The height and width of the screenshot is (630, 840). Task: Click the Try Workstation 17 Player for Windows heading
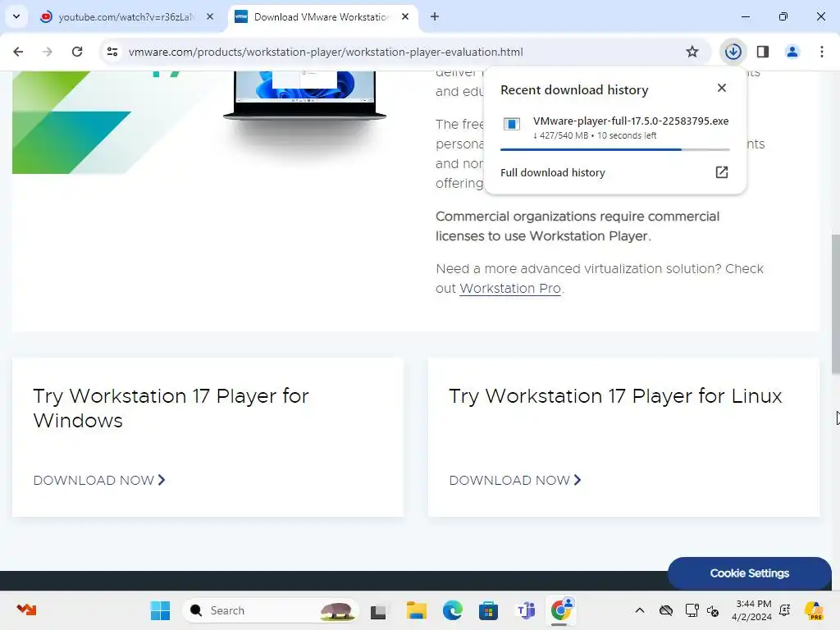pyautogui.click(x=171, y=409)
